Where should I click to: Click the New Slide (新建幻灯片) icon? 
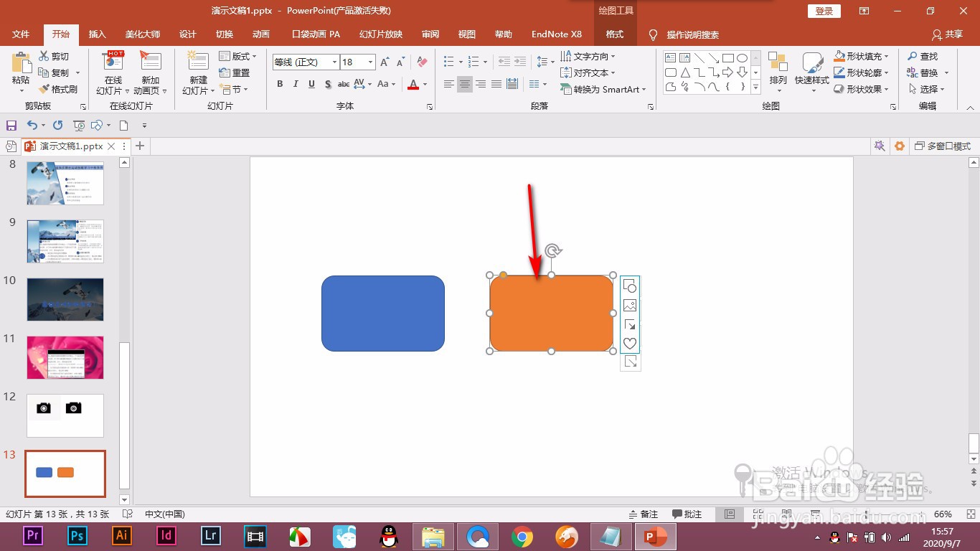(198, 62)
